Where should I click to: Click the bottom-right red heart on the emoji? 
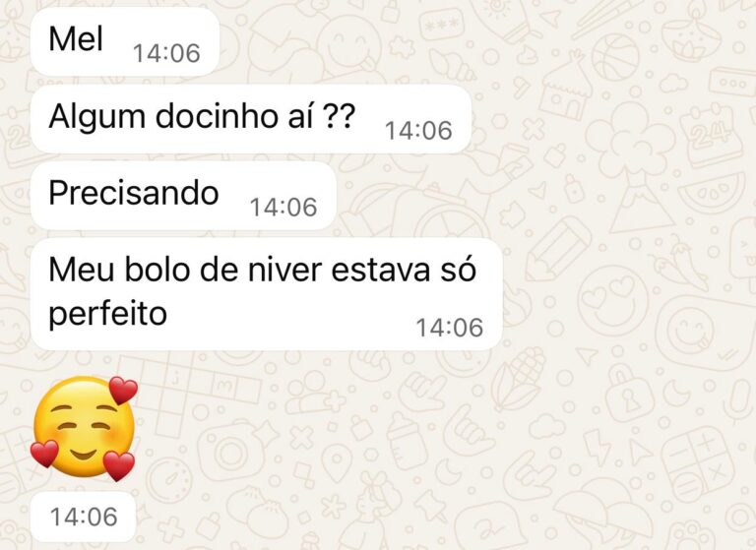point(118,466)
